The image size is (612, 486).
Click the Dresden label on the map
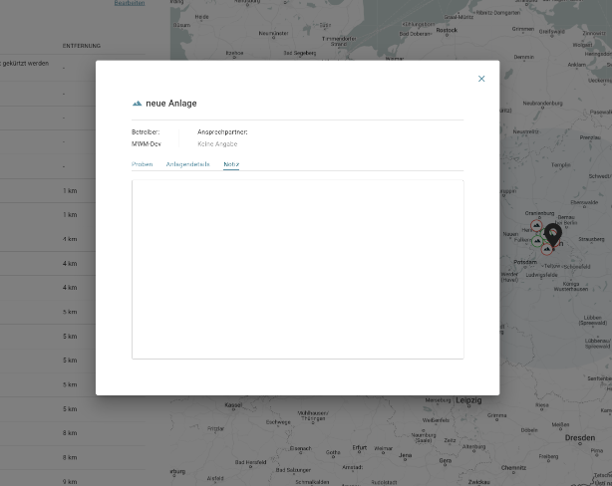580,438
